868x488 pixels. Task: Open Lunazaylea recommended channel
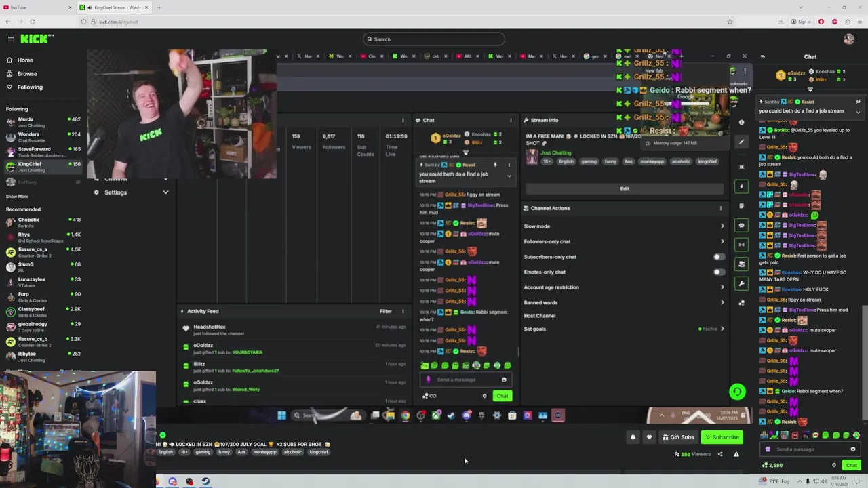pyautogui.click(x=43, y=282)
